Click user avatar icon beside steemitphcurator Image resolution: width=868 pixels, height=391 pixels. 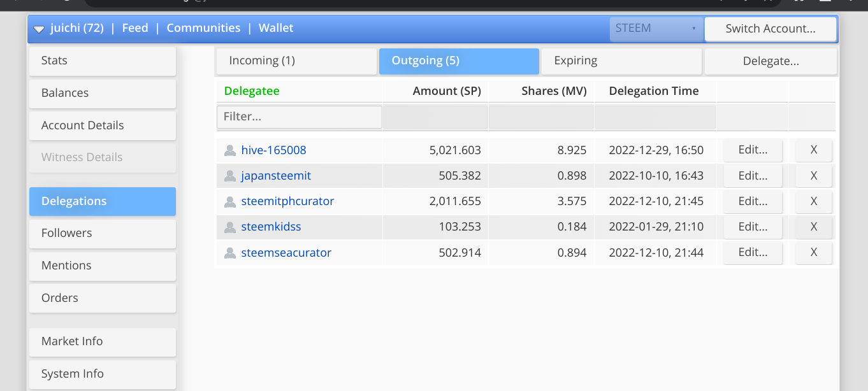pos(230,202)
